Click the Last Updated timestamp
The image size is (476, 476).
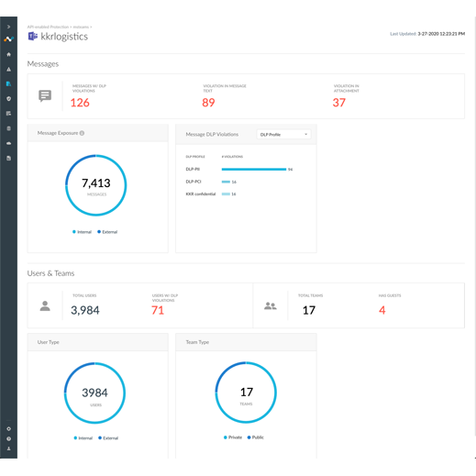427,34
